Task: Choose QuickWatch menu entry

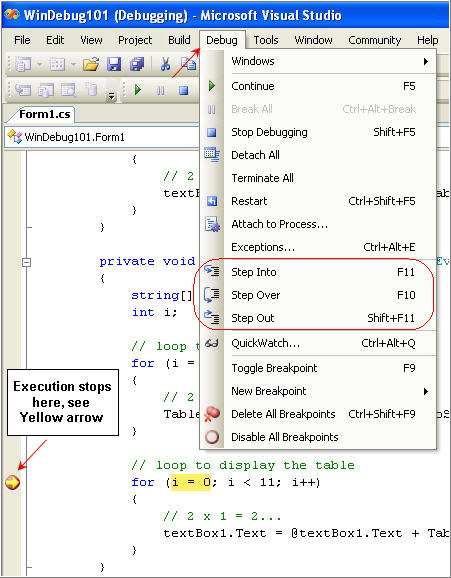Action: point(318,343)
